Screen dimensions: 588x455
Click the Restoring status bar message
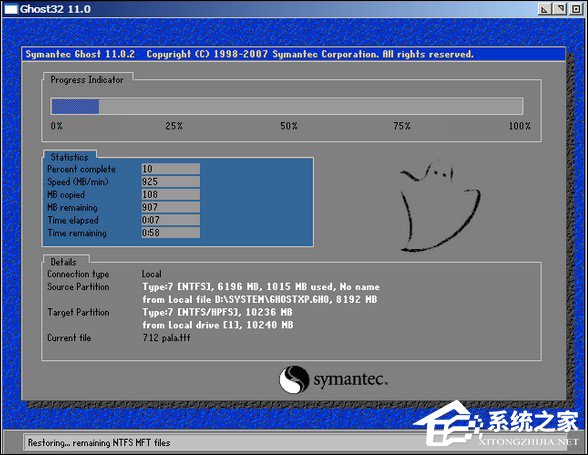pos(99,443)
